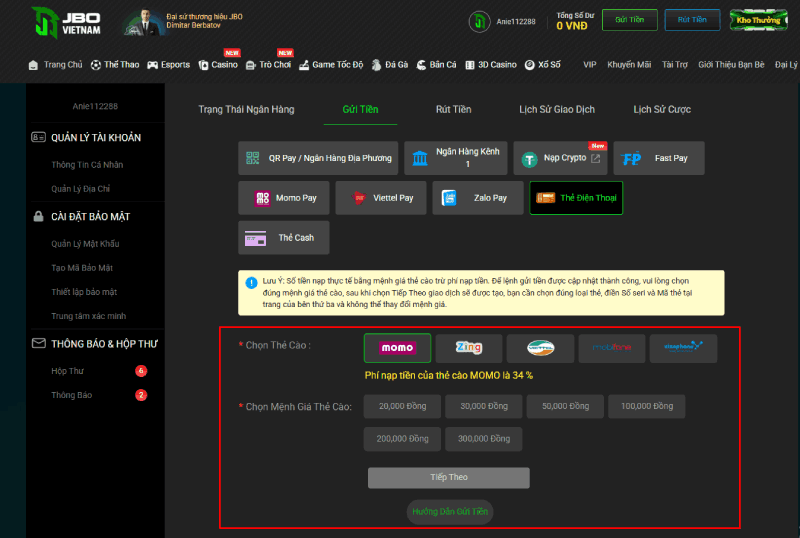
Task: Select the Zing scratch card option
Action: tap(469, 348)
